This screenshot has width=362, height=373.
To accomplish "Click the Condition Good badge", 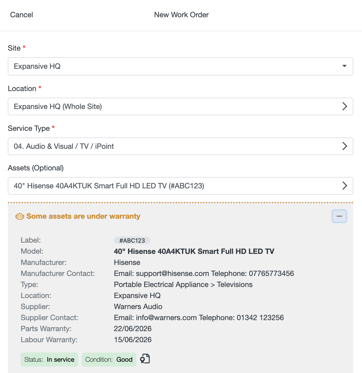I will coord(109,360).
